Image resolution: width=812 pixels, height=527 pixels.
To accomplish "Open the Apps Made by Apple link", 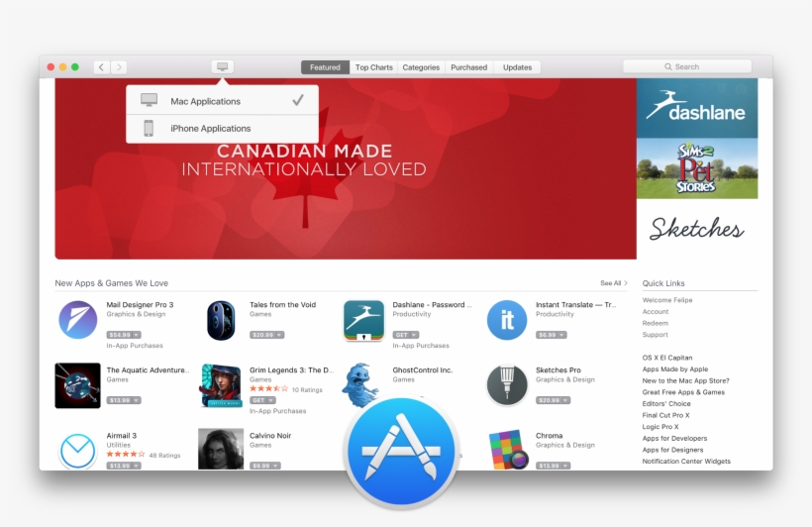I will click(x=674, y=369).
